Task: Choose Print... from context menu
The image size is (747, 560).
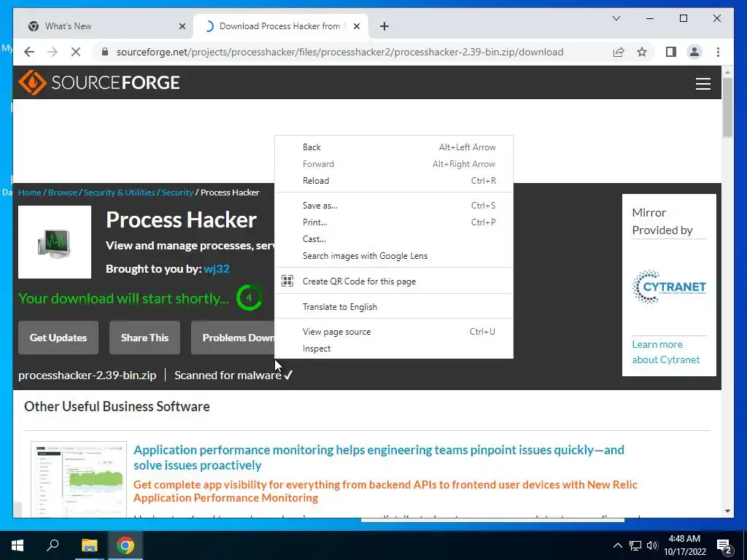Action: click(x=394, y=222)
